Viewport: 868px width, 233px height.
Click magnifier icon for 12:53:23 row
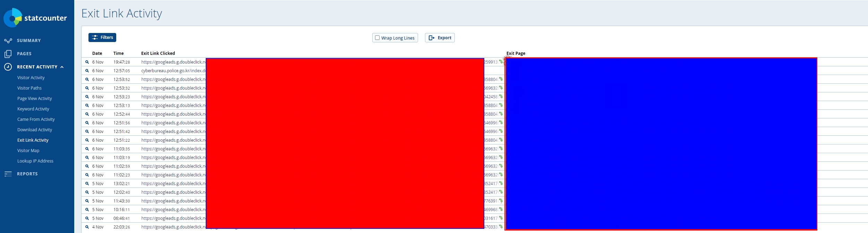point(87,97)
